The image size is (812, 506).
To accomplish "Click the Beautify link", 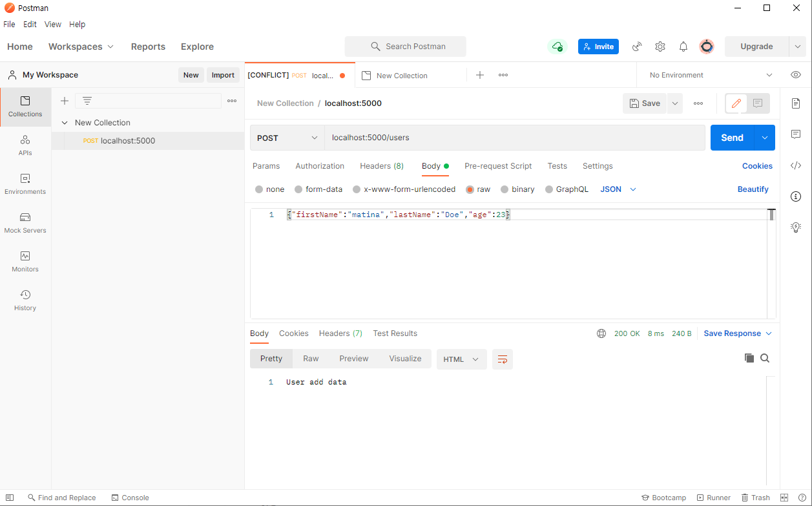I will click(753, 189).
